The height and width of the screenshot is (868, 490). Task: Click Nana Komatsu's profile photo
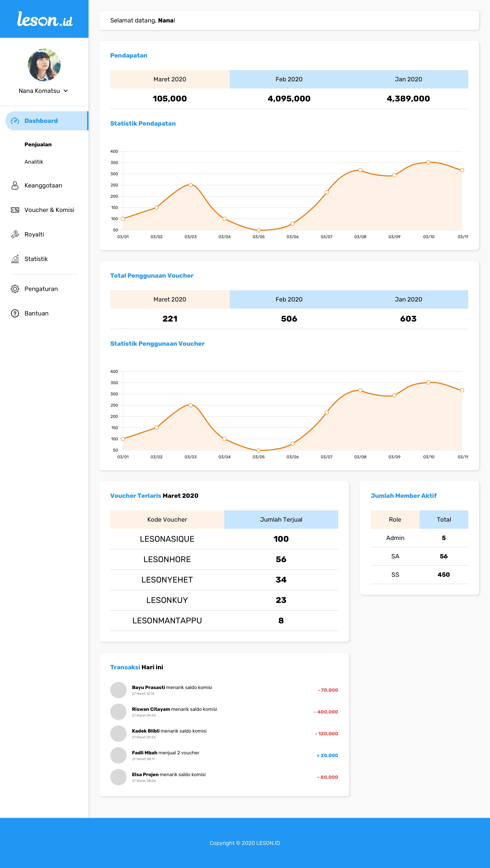pos(44,65)
